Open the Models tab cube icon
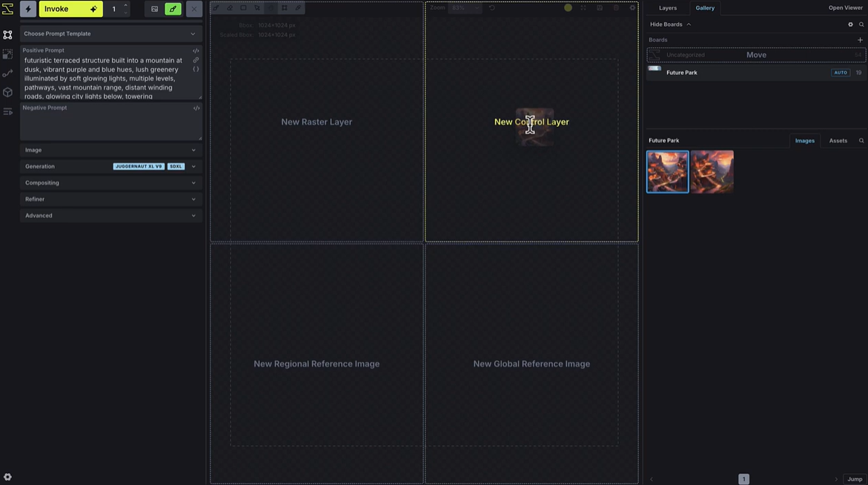The width and height of the screenshot is (868, 485). [7, 93]
